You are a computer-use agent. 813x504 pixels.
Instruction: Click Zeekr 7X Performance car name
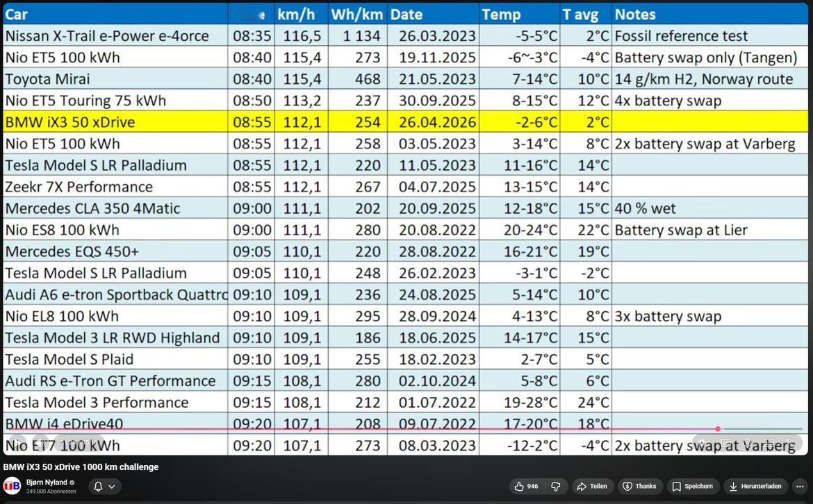coord(79,187)
